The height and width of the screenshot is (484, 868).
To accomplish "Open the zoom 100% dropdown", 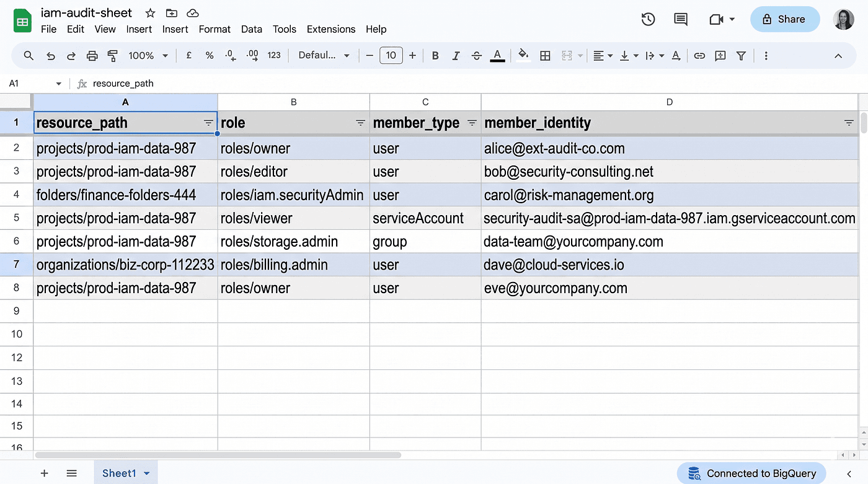I will click(148, 56).
